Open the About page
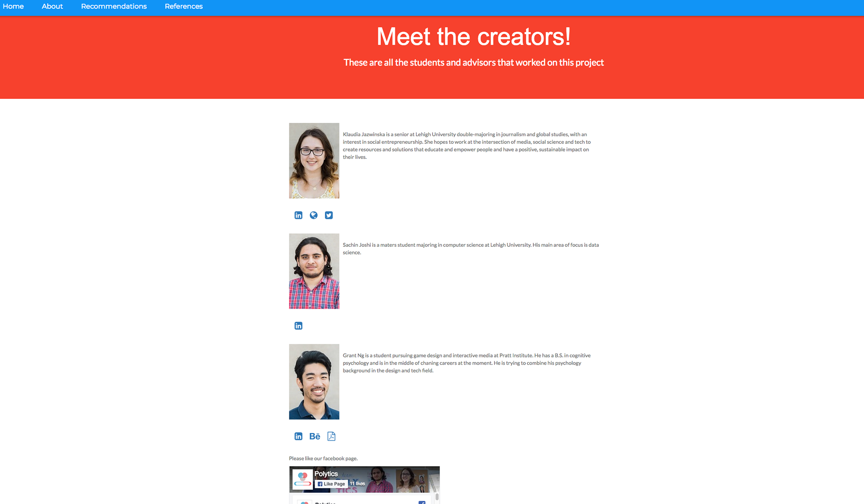Screen dimensions: 864x504 [x=52, y=6]
